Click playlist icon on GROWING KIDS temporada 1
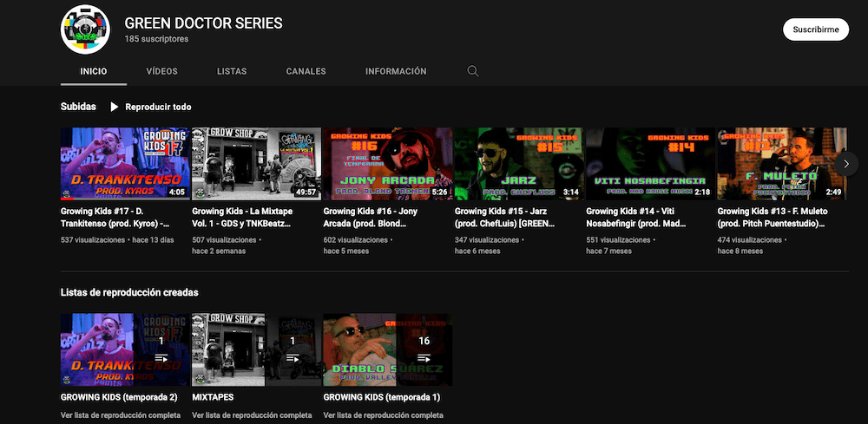The image size is (868, 424). click(424, 358)
